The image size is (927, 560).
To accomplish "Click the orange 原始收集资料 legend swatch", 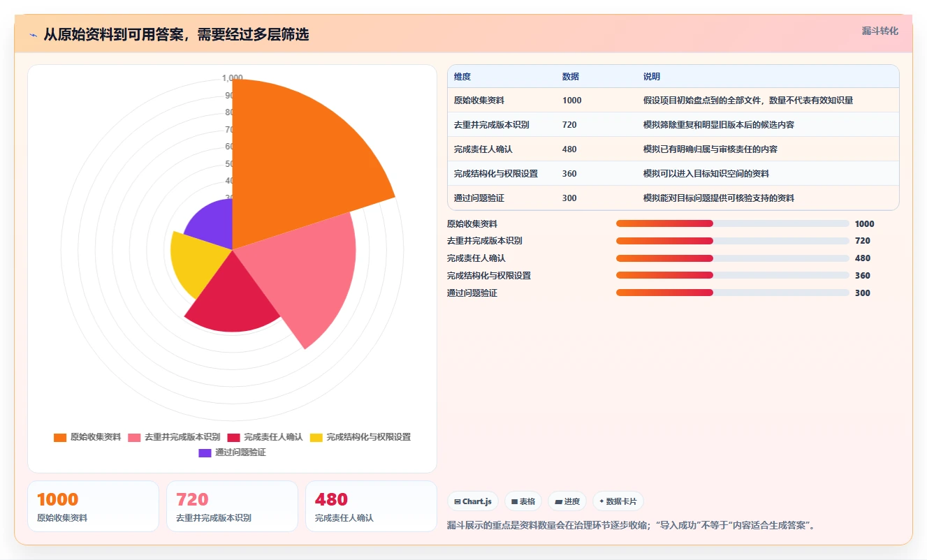I will pyautogui.click(x=60, y=437).
